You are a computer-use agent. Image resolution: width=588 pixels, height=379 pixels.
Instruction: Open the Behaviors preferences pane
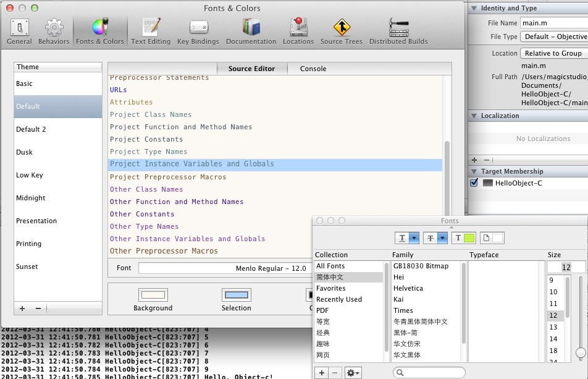pos(54,31)
